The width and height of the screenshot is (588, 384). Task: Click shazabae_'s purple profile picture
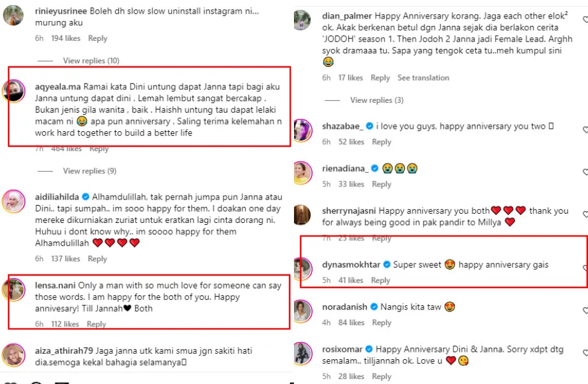pos(301,130)
